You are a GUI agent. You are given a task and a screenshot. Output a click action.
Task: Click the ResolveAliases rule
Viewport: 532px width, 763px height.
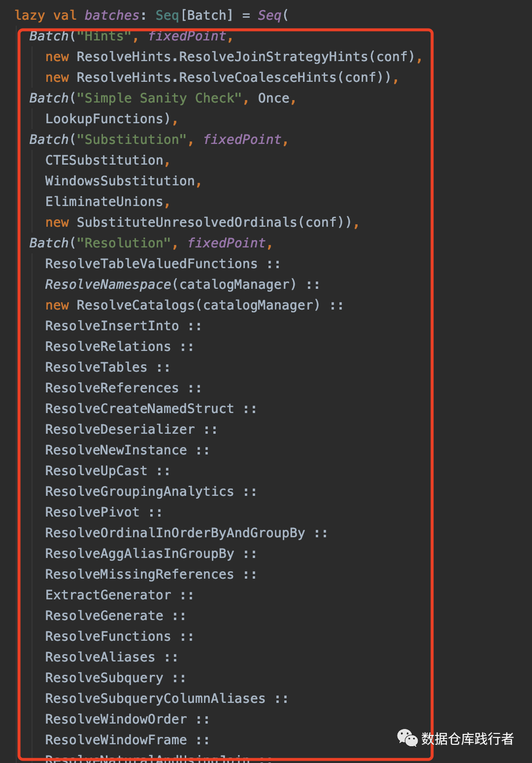click(x=100, y=657)
